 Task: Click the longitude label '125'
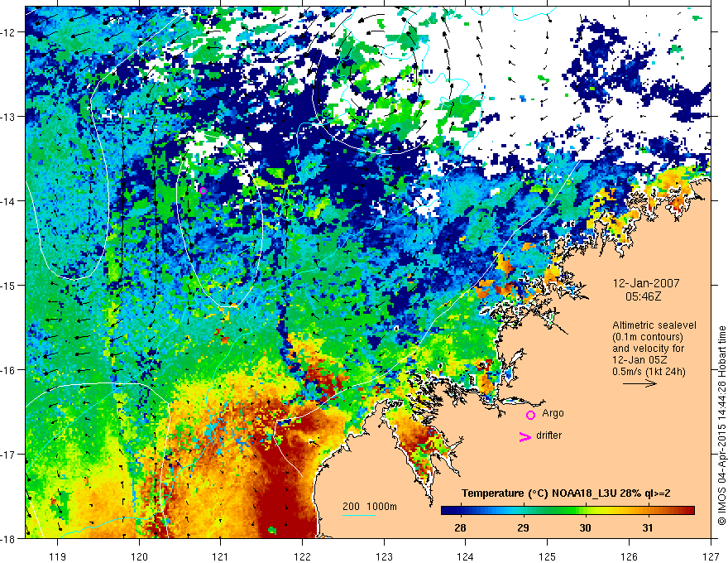coord(548,556)
